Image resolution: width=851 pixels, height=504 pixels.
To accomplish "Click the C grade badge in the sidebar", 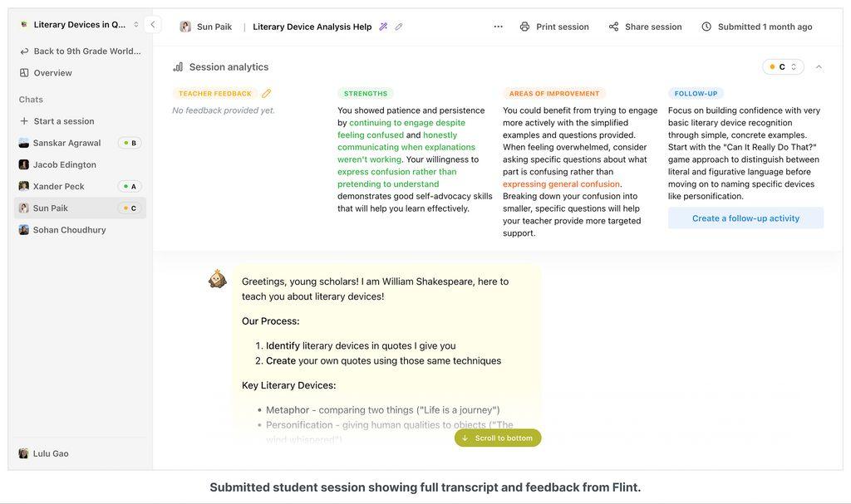I will coord(130,208).
